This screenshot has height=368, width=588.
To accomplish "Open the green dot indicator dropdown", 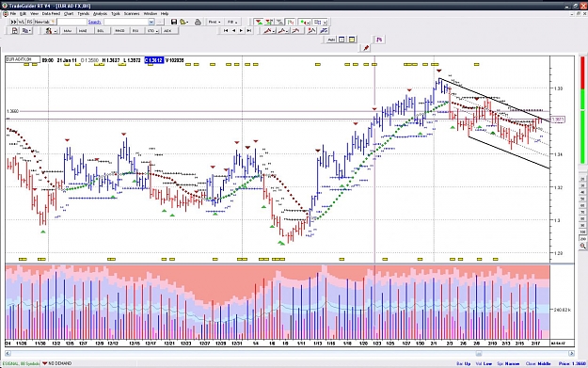I will click(x=304, y=22).
